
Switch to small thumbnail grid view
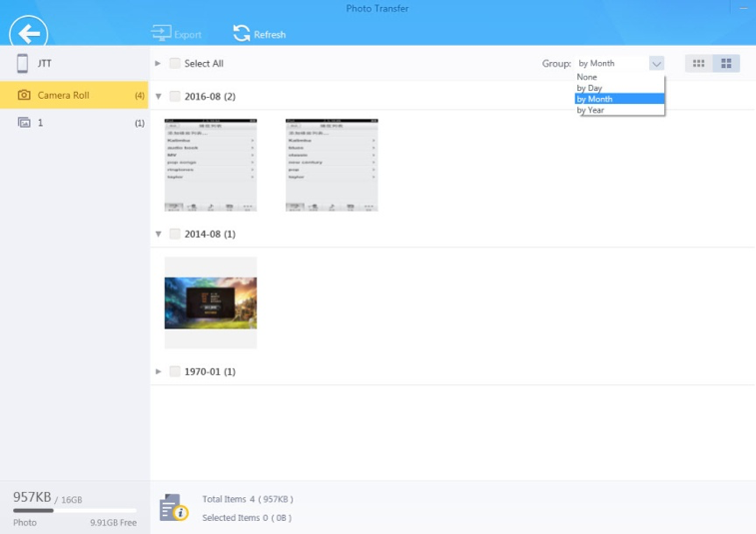pyautogui.click(x=699, y=63)
